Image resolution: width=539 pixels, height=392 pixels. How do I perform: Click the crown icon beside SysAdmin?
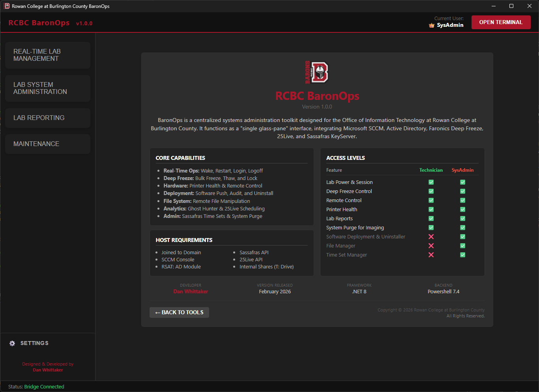tap(432, 25)
